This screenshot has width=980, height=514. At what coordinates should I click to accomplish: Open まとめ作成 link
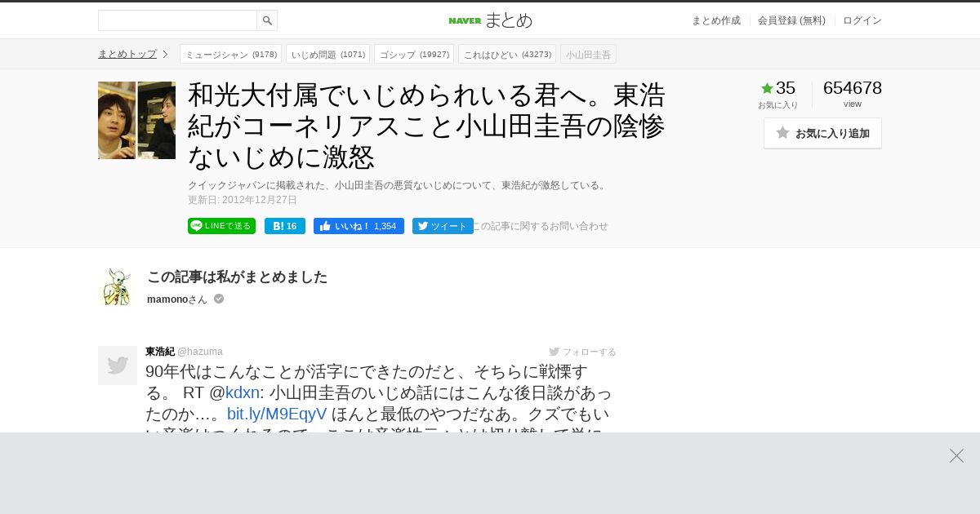pyautogui.click(x=716, y=20)
